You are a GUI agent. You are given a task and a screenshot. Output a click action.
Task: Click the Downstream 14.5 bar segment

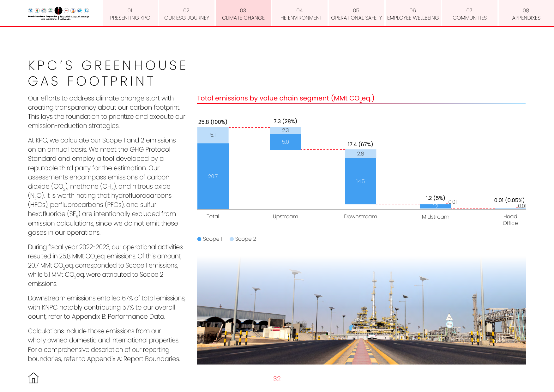tap(360, 181)
